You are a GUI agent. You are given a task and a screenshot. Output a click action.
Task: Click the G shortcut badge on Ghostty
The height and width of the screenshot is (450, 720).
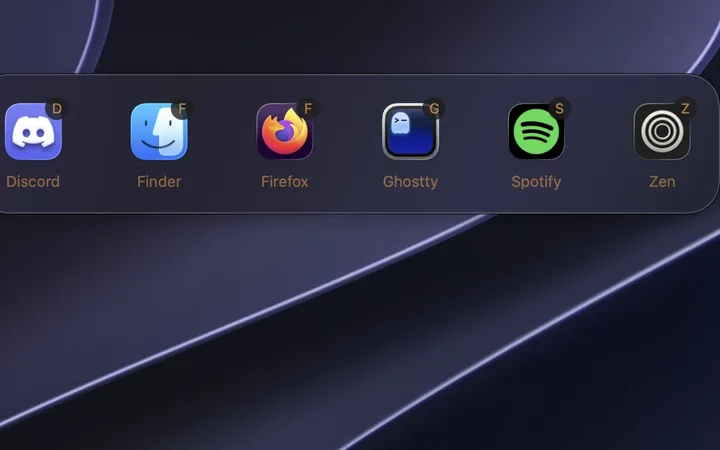coord(434,108)
